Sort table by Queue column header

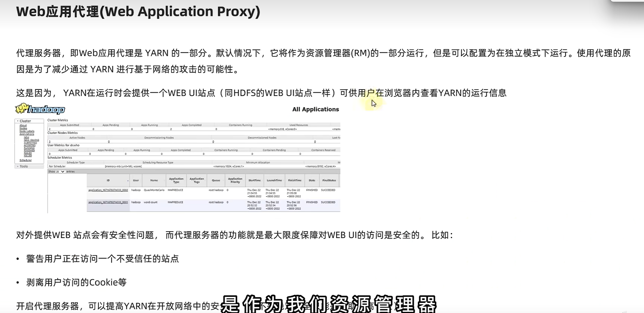click(216, 180)
